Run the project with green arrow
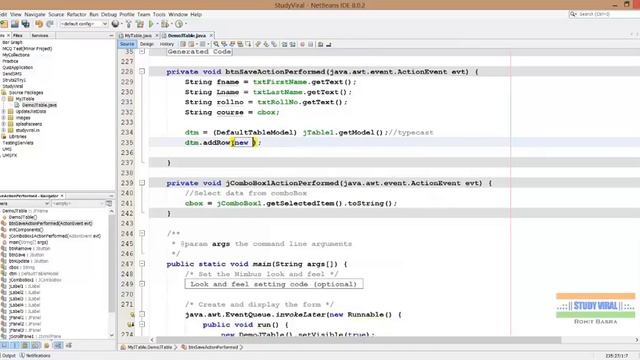 pos(151,24)
